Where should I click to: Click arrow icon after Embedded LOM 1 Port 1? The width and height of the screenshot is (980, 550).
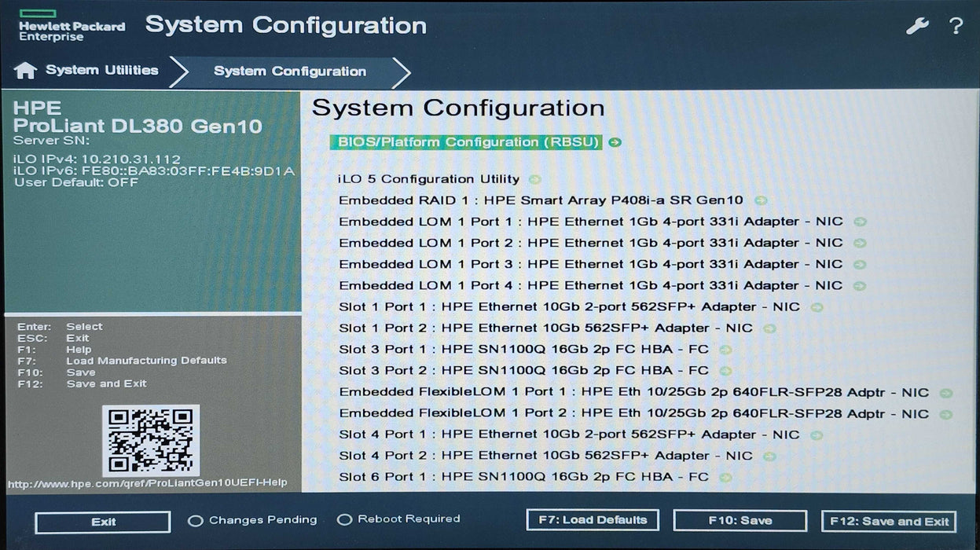pos(860,222)
